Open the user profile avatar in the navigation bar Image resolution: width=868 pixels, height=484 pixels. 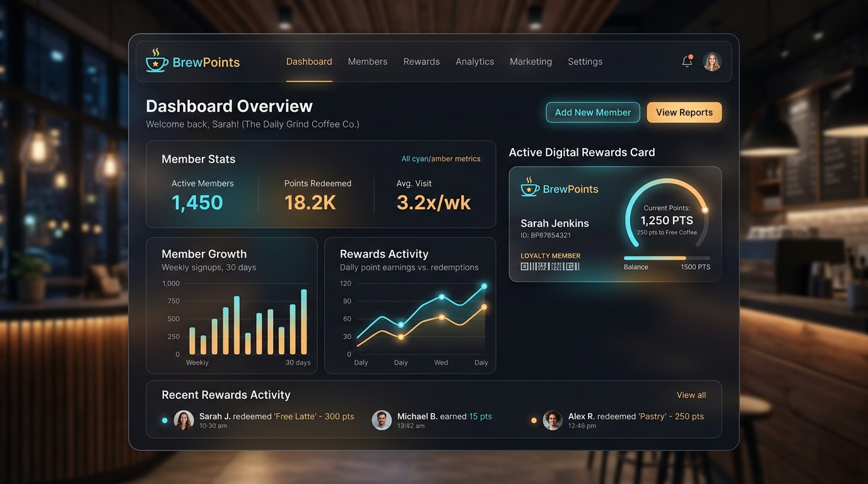712,61
